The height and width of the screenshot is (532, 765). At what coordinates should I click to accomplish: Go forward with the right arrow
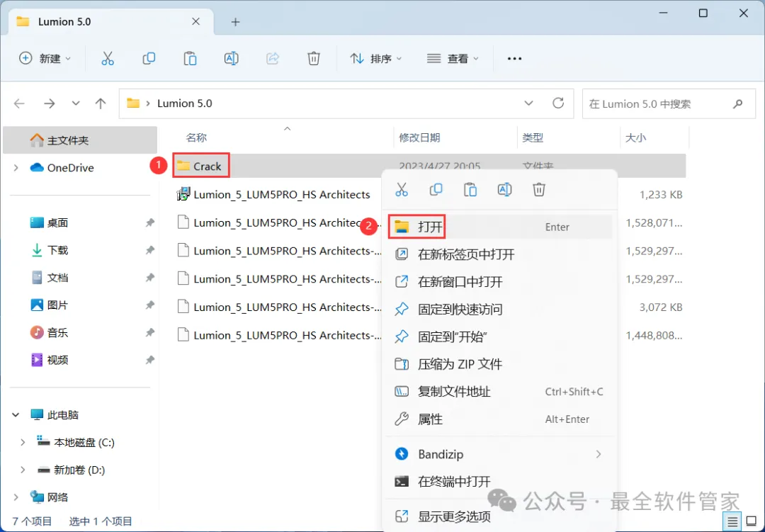[x=50, y=103]
